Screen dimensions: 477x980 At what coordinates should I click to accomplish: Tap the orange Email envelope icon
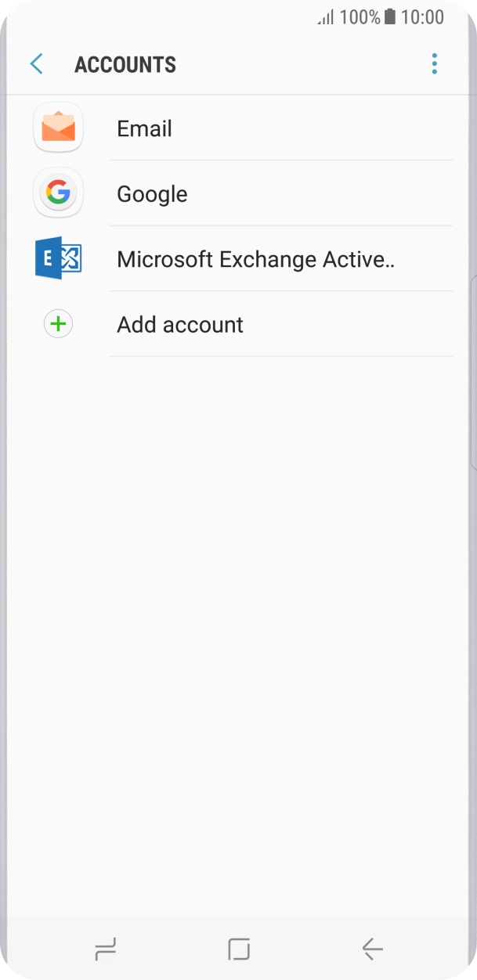(58, 128)
